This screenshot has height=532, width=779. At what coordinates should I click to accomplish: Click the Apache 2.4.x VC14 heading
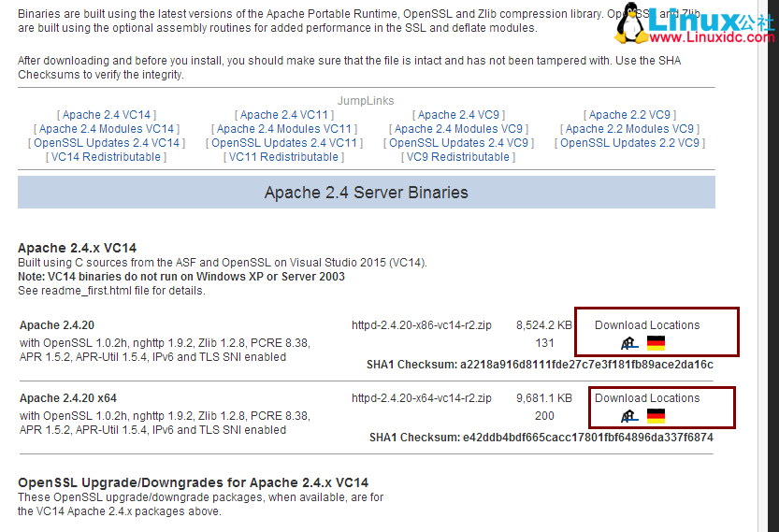coord(77,248)
